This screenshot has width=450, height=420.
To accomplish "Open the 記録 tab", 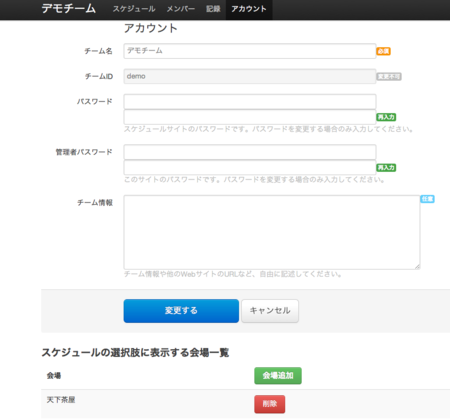I will [x=213, y=9].
